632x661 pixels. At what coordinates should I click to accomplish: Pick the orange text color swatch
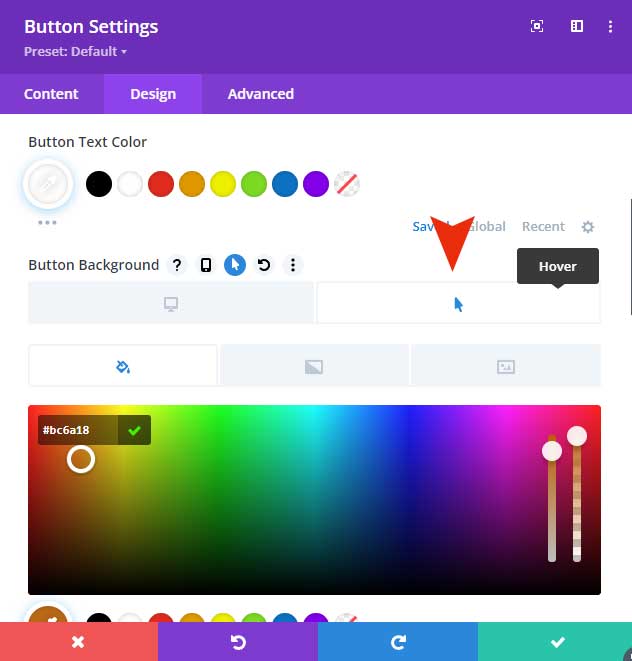tap(192, 184)
